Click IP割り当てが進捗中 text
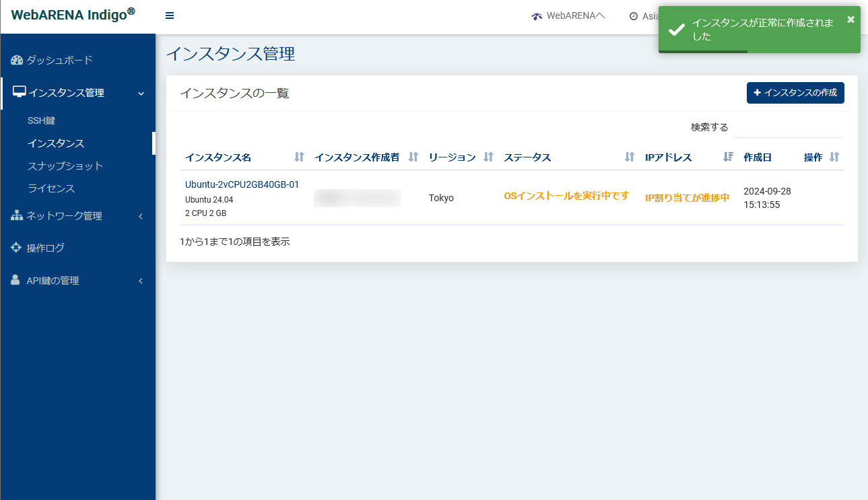Screen dimensions: 868x500 pyautogui.click(x=688, y=198)
